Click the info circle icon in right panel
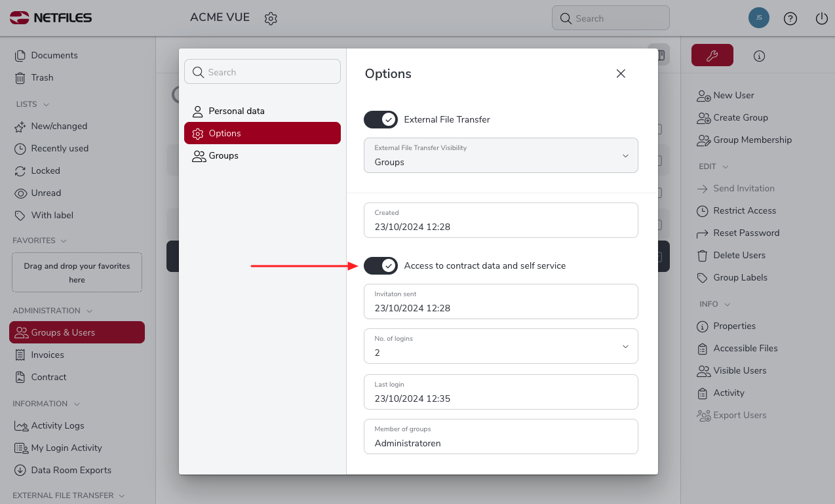This screenshot has height=504, width=835. coord(759,56)
